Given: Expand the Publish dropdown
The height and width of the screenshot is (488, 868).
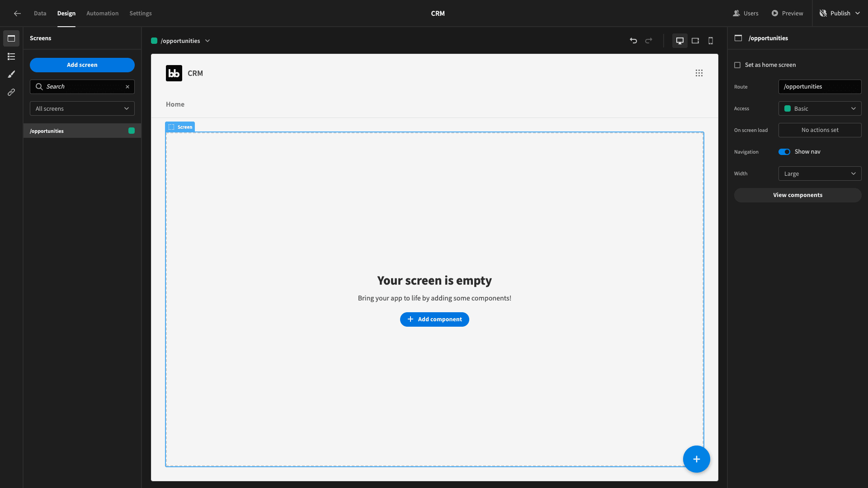Looking at the screenshot, I should coord(840,14).
